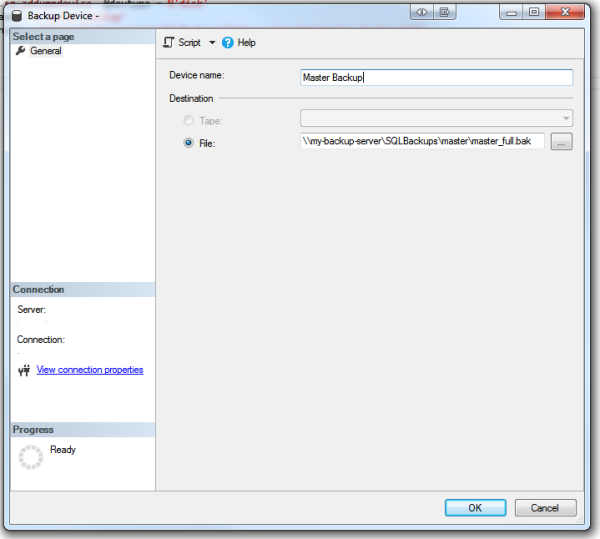600x539 pixels.
Task: Minimize the Backup Device window
Action: (x=511, y=12)
